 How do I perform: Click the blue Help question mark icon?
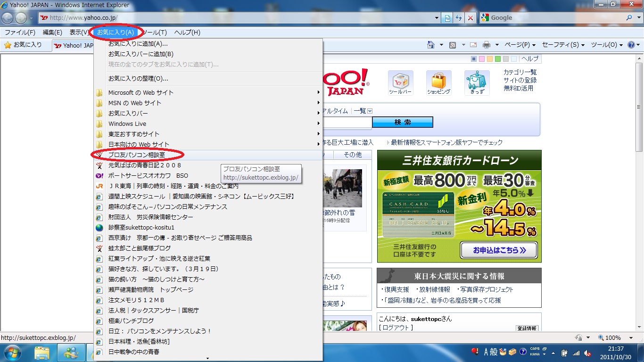(x=631, y=45)
